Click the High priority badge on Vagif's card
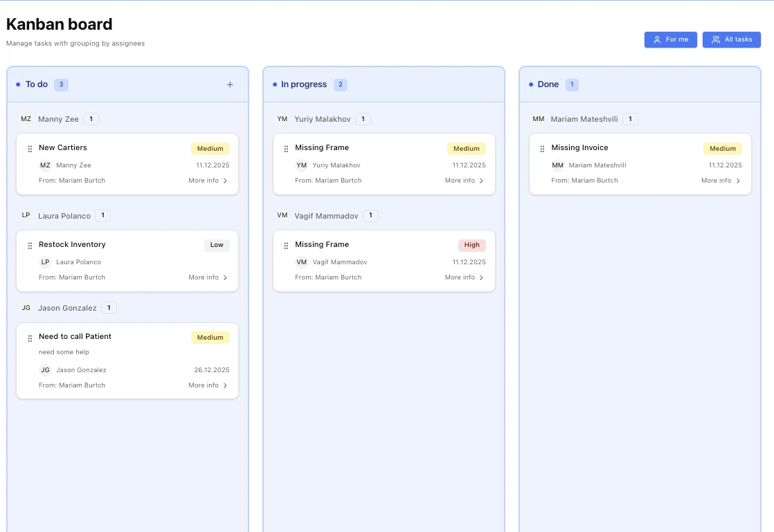This screenshot has width=774, height=532. point(471,245)
